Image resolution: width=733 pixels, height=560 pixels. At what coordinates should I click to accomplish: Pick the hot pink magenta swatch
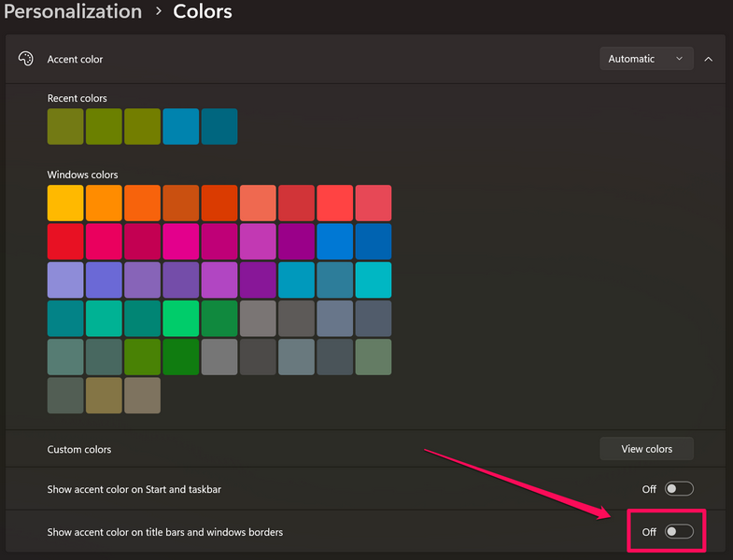pyautogui.click(x=181, y=242)
